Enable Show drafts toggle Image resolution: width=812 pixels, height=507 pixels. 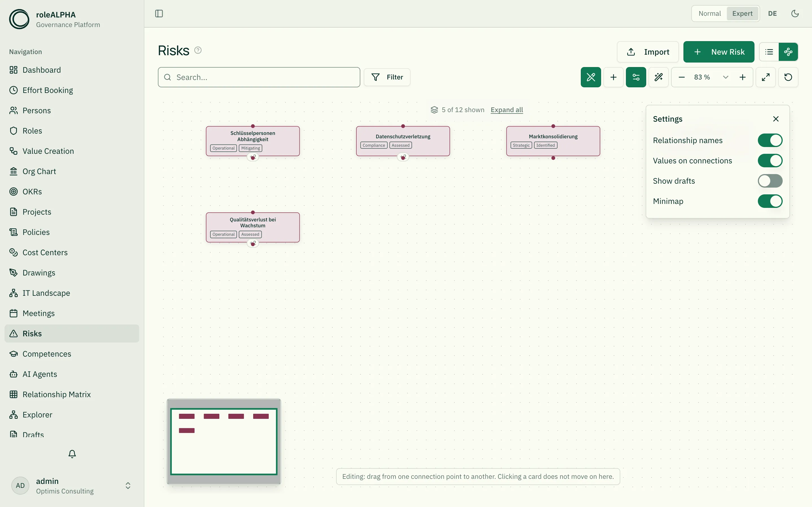coord(770,181)
